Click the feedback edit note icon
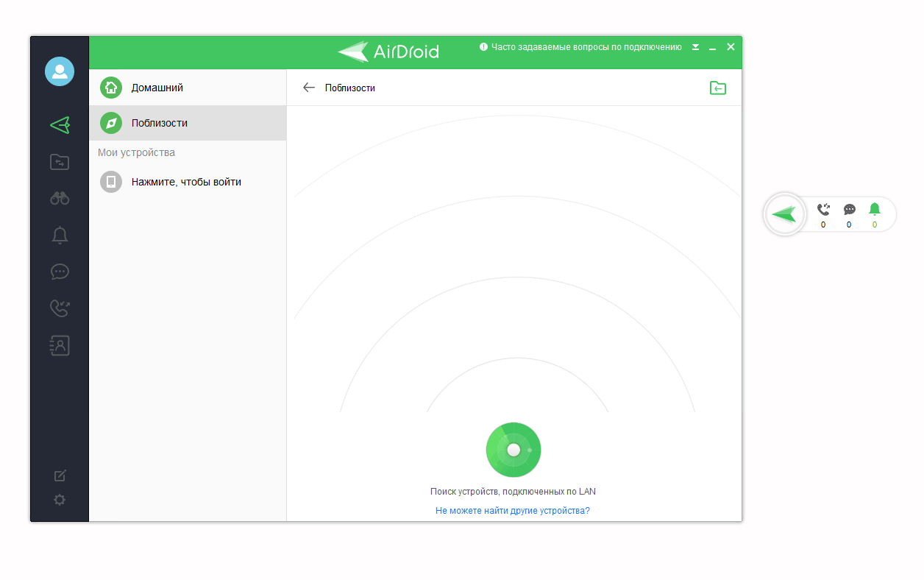Image resolution: width=924 pixels, height=580 pixels. point(60,475)
